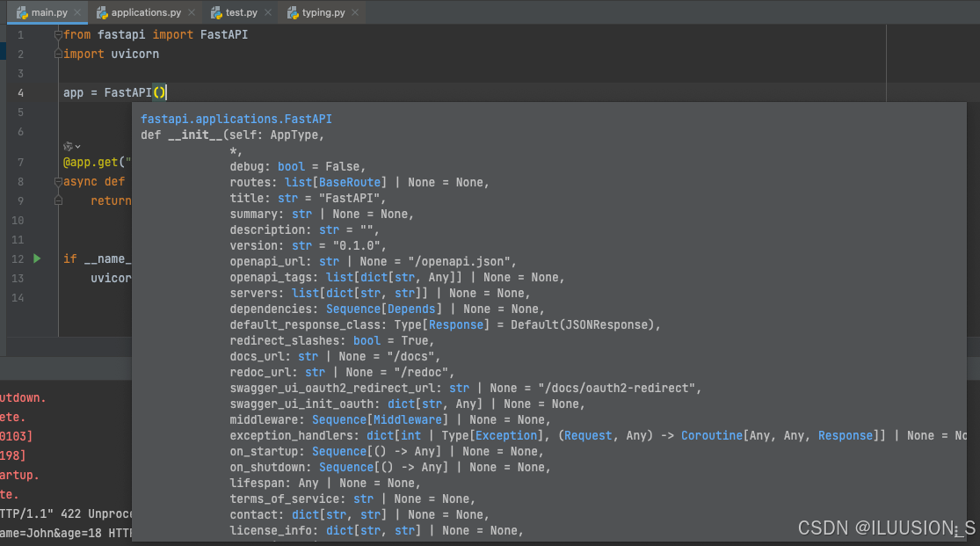Follow the Coroutine type link

point(712,435)
